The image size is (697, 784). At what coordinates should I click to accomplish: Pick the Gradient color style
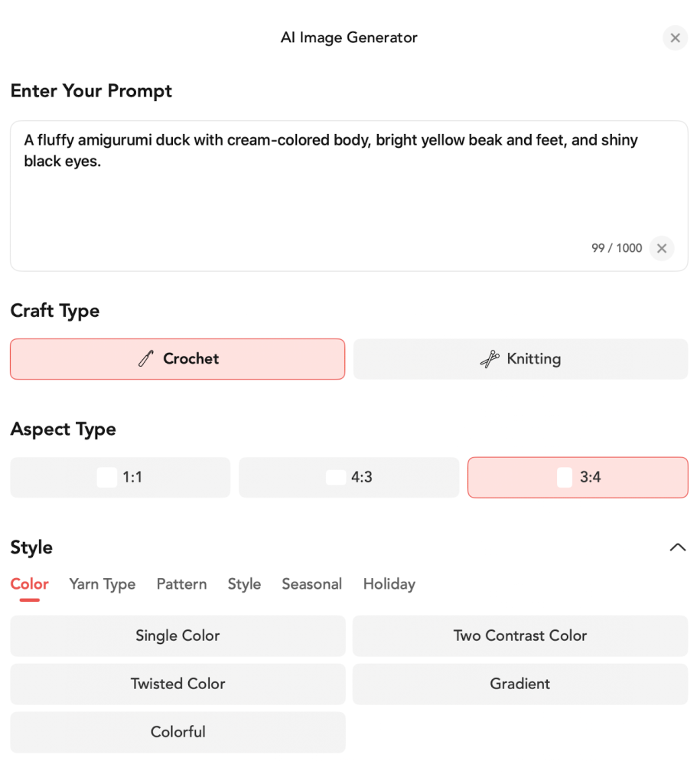(520, 684)
